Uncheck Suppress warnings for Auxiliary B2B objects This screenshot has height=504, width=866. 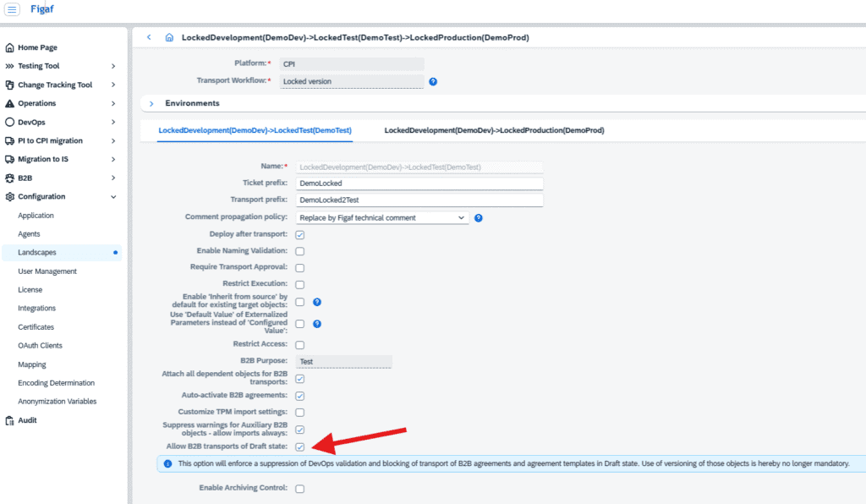300,430
